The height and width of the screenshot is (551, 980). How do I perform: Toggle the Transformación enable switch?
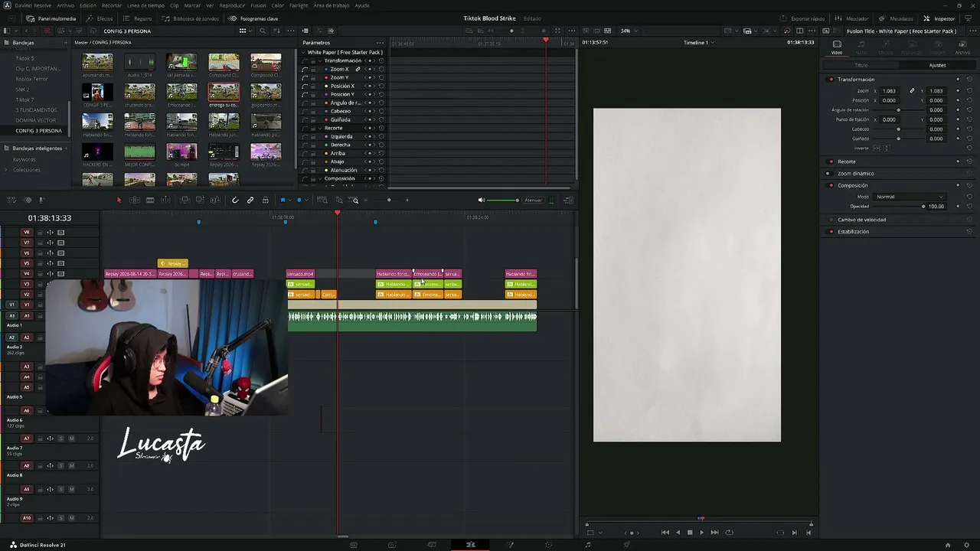(831, 80)
